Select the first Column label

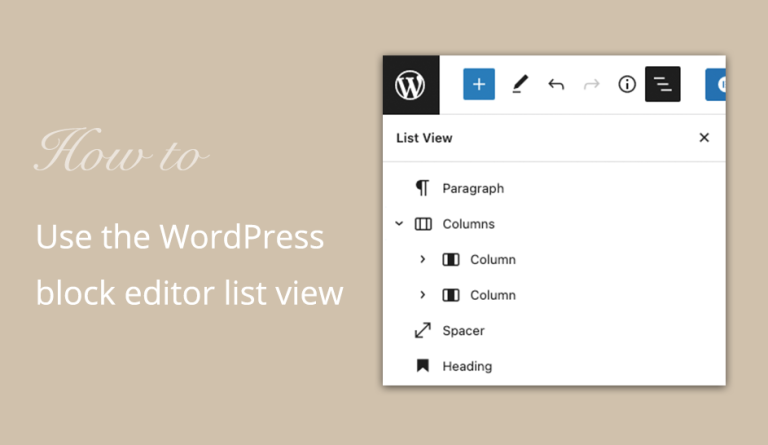pyautogui.click(x=493, y=259)
